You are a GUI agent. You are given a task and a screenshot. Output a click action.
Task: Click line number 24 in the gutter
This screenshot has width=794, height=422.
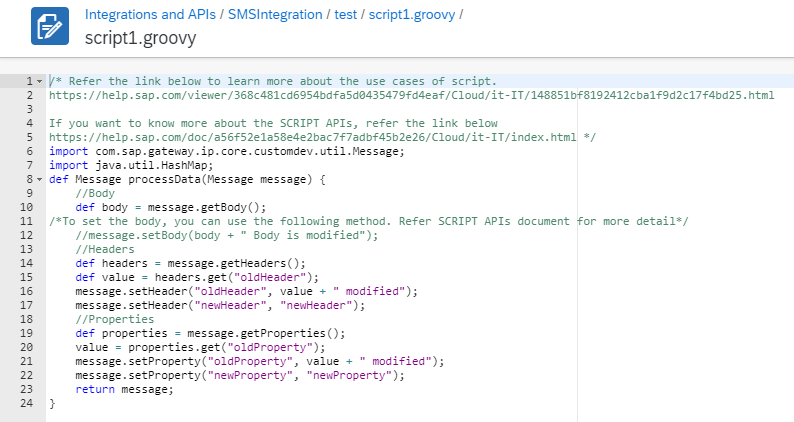[28, 404]
